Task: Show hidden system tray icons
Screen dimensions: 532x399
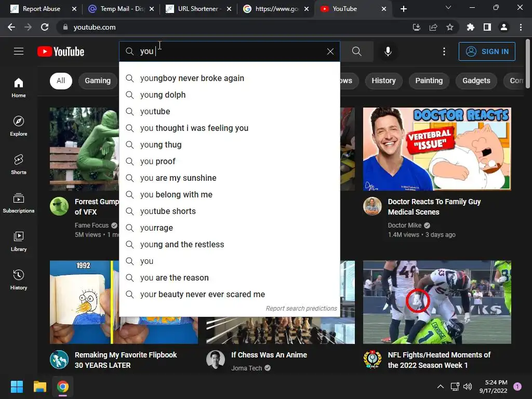Action: point(441,387)
